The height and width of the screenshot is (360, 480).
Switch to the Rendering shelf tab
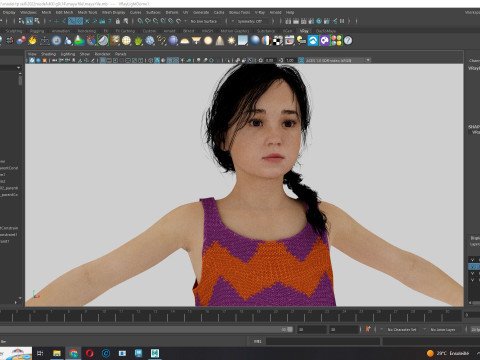tap(87, 31)
